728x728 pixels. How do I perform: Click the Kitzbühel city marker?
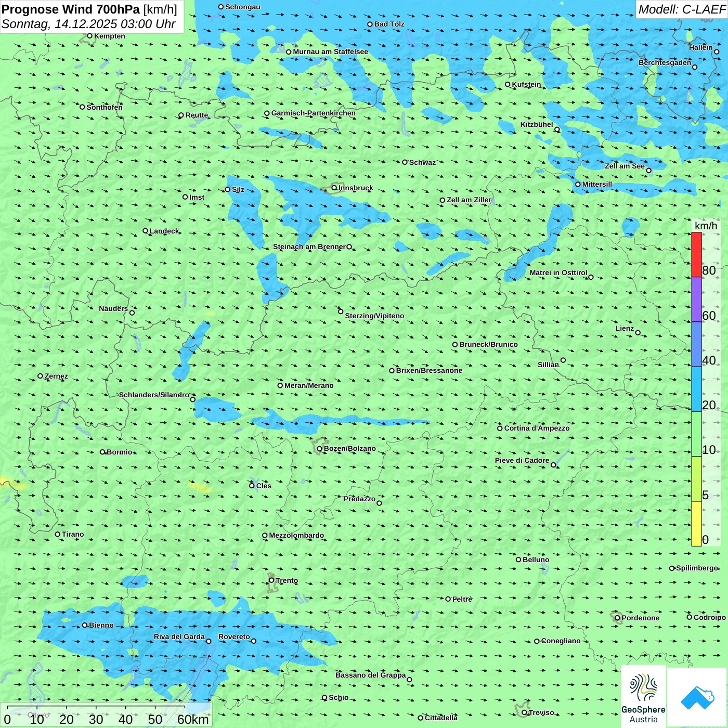pyautogui.click(x=557, y=129)
